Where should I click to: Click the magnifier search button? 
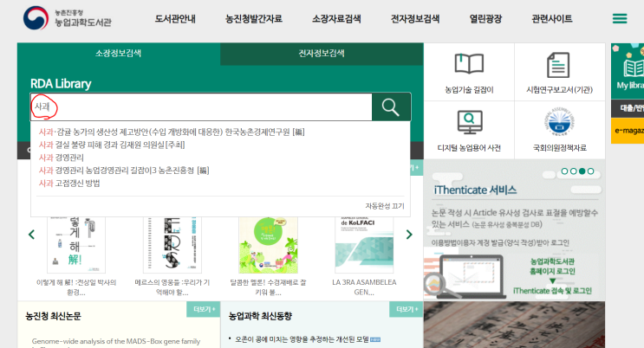point(391,107)
